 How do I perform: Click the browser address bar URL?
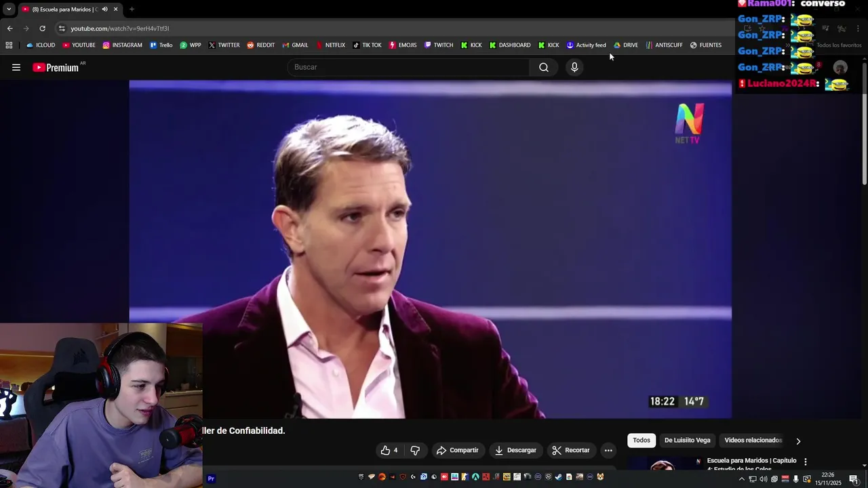point(120,28)
